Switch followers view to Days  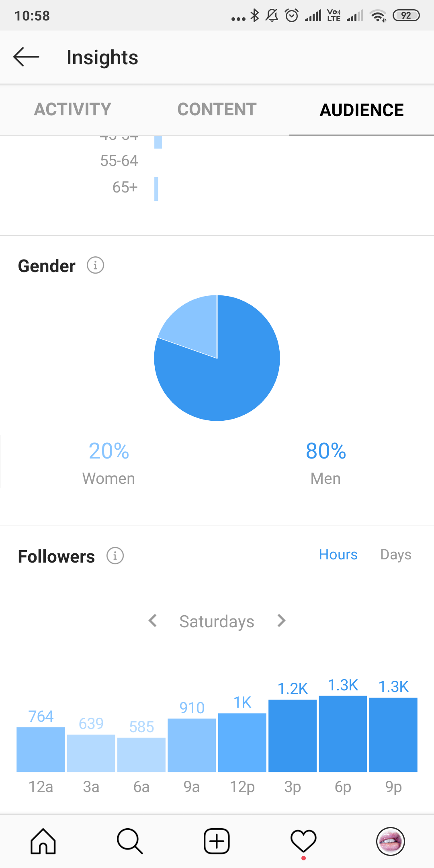point(396,555)
